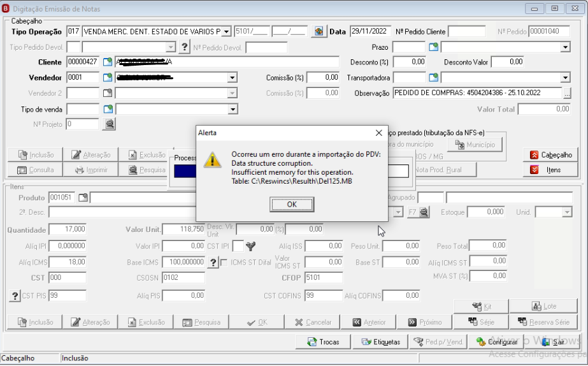Click the Prazo lookup icon
The height and width of the screenshot is (366, 588).
click(x=433, y=47)
